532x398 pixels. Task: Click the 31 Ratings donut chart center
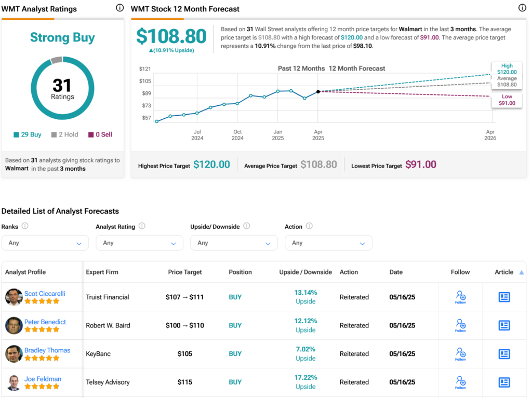62,88
